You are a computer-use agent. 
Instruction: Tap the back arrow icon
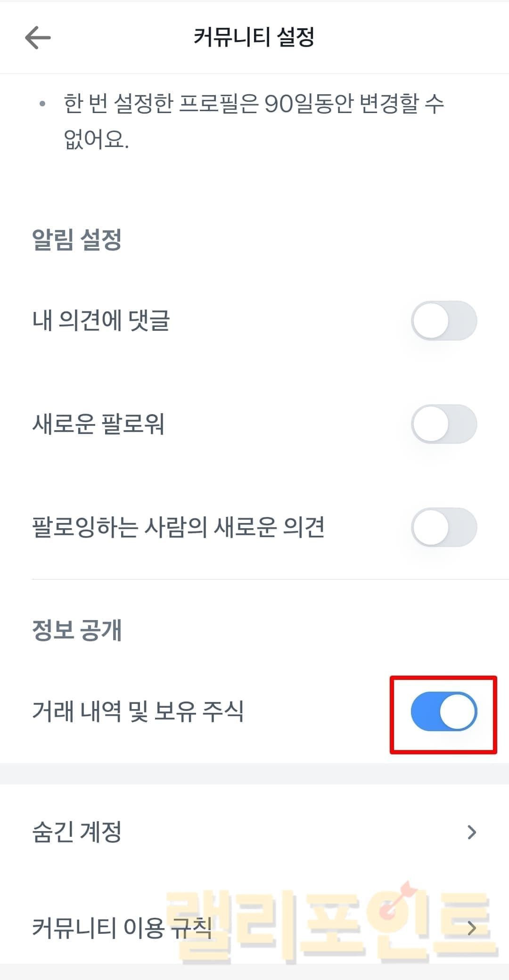38,37
